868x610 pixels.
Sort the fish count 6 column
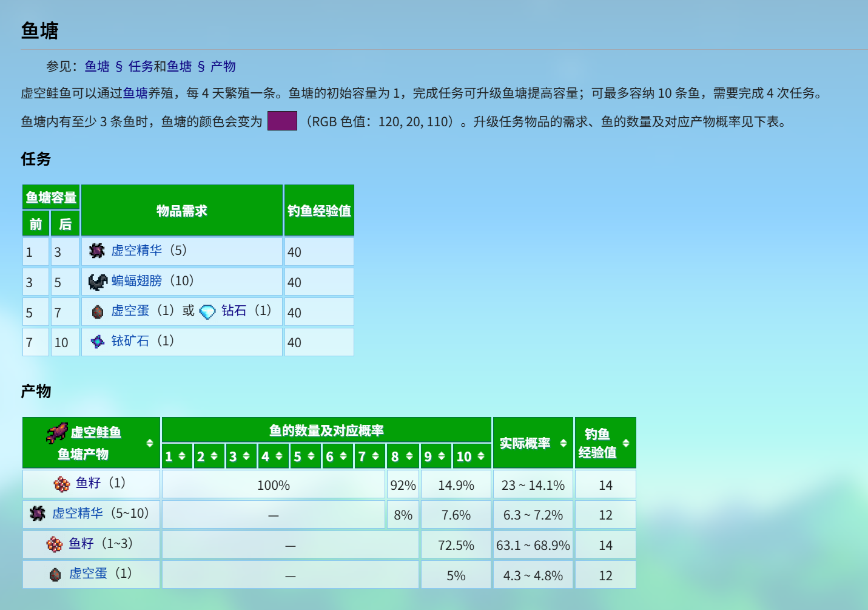pyautogui.click(x=343, y=456)
